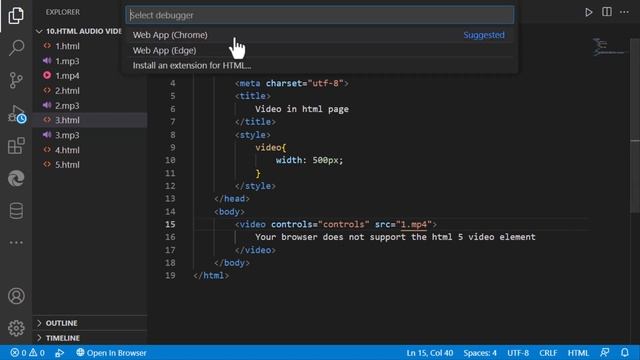Click Open In Browser in status bar
640x360 pixels.
111,353
